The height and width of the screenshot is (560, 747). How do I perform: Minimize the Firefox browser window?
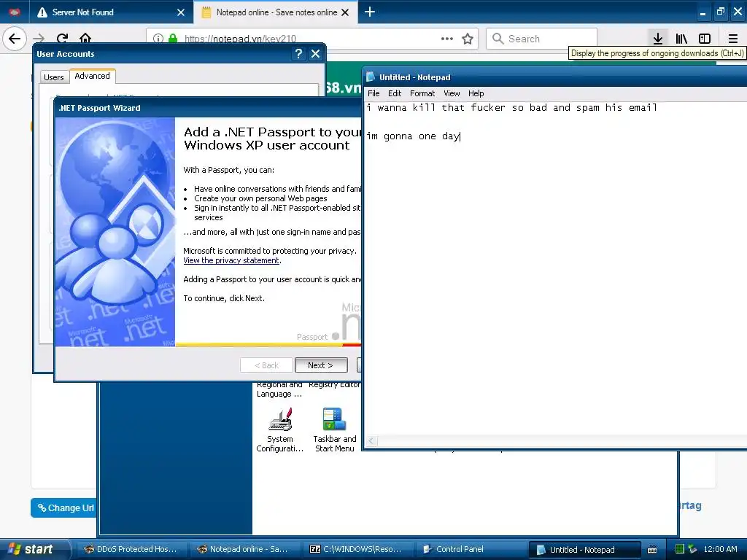[703, 13]
